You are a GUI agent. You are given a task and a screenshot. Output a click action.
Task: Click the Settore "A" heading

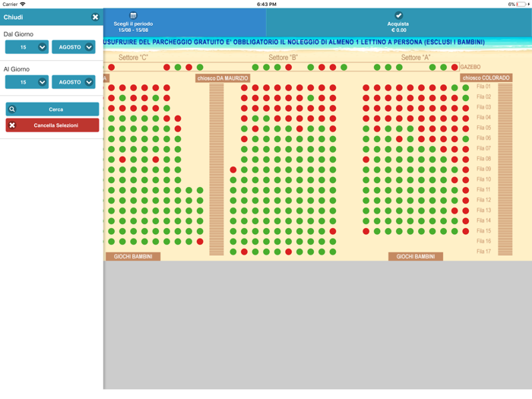(x=416, y=57)
